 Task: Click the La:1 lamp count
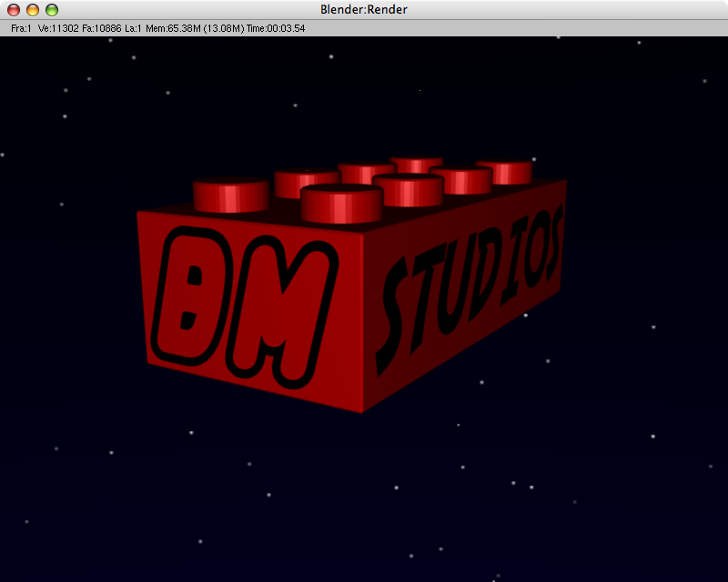coord(133,29)
